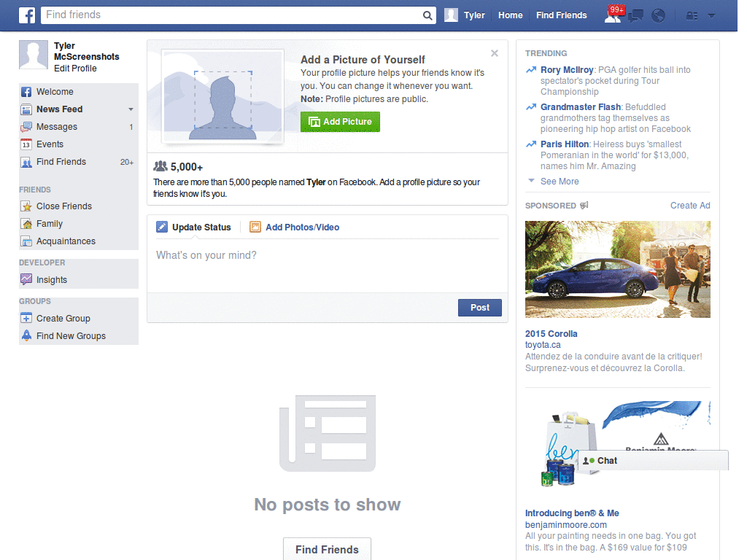The image size is (747, 560).
Task: Open Close Friends list
Action: (x=79, y=206)
